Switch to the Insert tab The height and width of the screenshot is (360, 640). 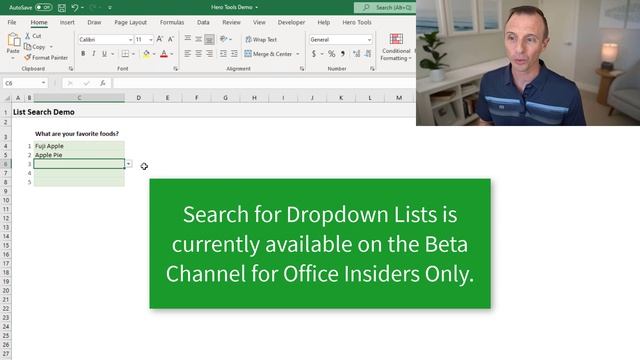pos(67,22)
